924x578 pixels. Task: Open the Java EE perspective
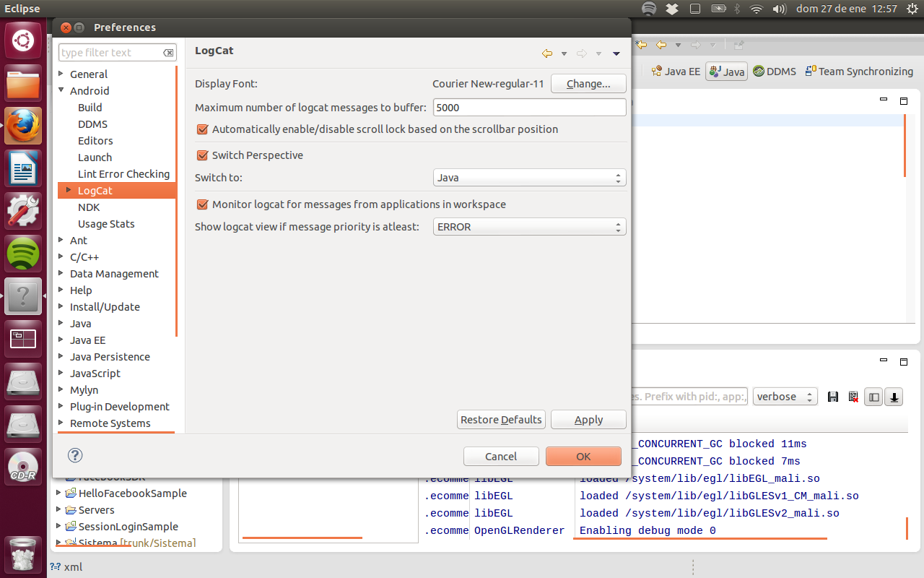(x=675, y=72)
